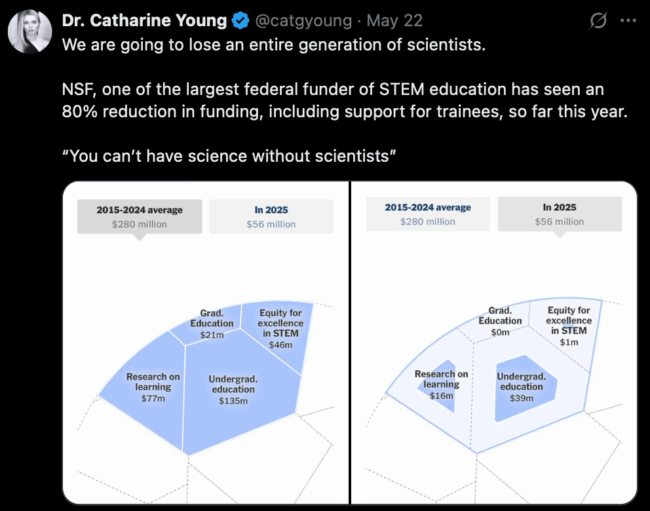Open the three-dot more options menu
This screenshot has height=511, width=650.
pos(628,20)
